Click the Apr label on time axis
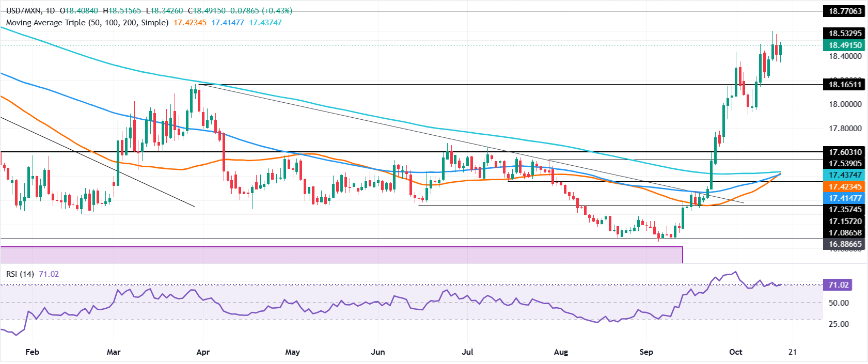This screenshot has height=364, width=868. (203, 352)
